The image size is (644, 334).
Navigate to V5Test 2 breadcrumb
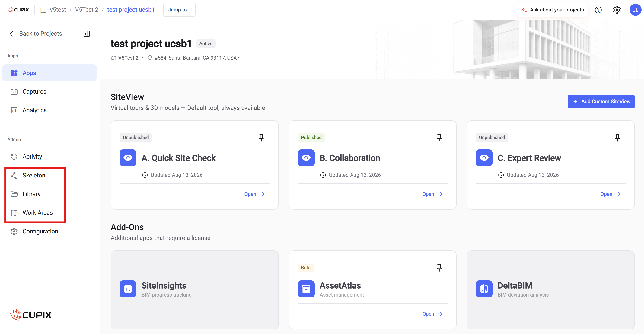click(x=87, y=10)
